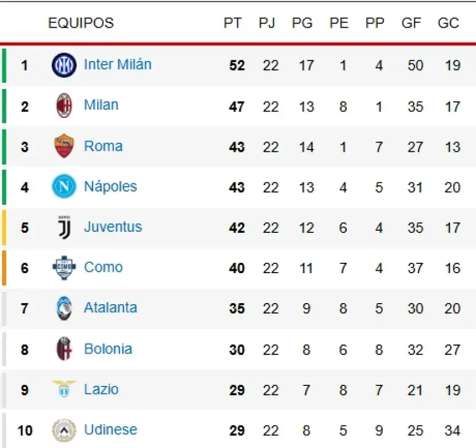This screenshot has width=476, height=448.
Task: Select the Nápoles team name
Action: 110,186
